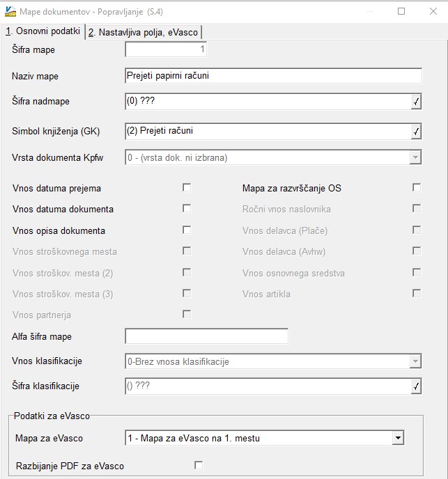Click into the Naziv mape field
The width and height of the screenshot is (448, 479).
click(x=273, y=76)
